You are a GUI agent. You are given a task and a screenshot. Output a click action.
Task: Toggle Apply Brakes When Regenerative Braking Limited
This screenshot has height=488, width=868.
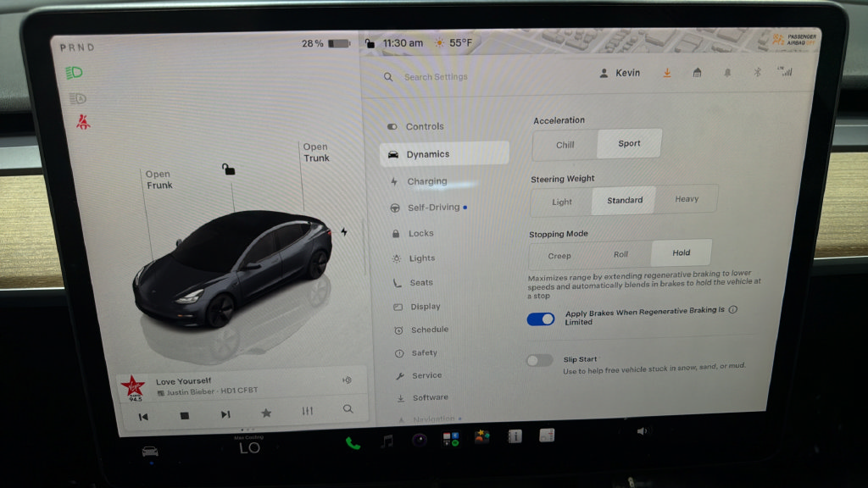(x=540, y=319)
